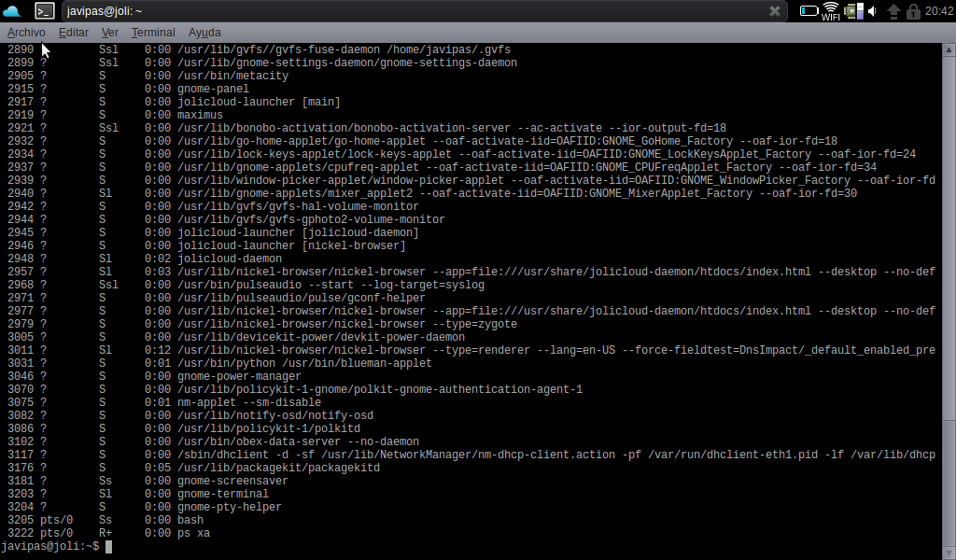Click 'polkit-gnome-authentication-agent-1' text
956x560 pixels.
pyautogui.click(x=468, y=389)
